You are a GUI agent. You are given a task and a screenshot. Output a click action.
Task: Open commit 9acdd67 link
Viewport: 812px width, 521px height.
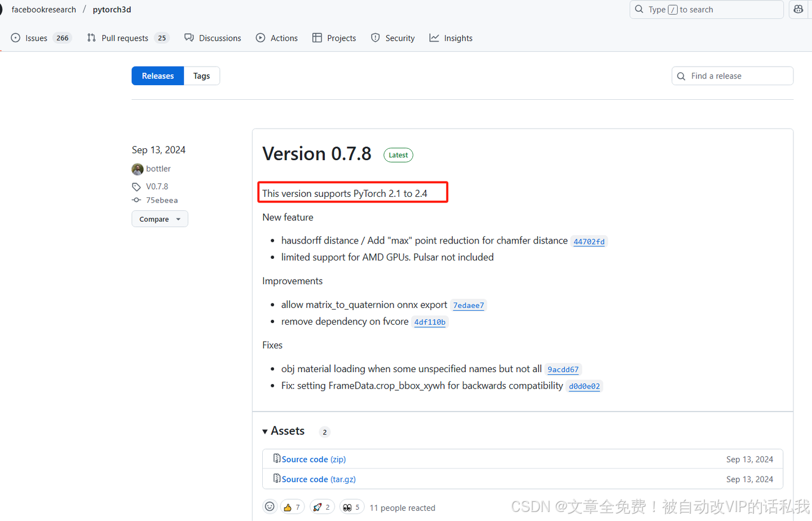click(563, 370)
